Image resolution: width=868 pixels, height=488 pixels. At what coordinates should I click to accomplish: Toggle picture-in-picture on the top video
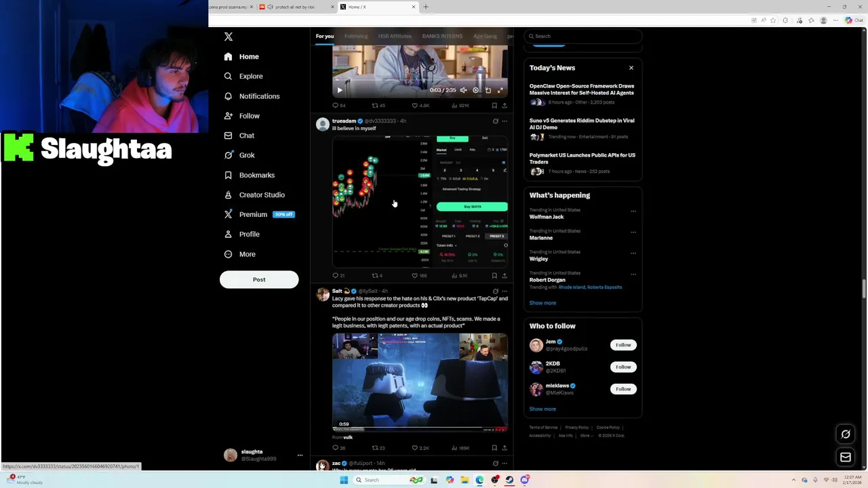coord(488,90)
